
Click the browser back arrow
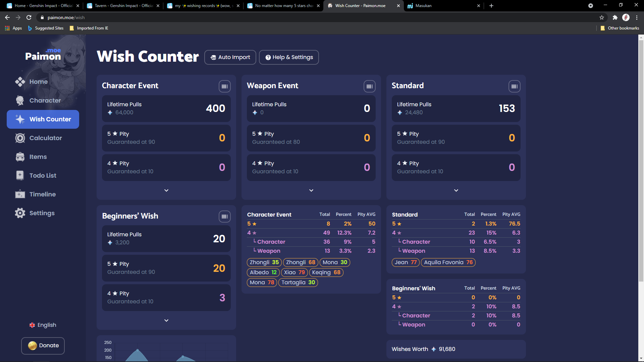point(7,17)
